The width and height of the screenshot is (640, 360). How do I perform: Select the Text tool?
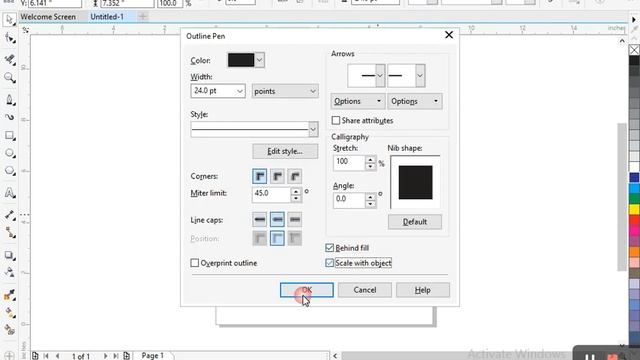tap(9, 193)
